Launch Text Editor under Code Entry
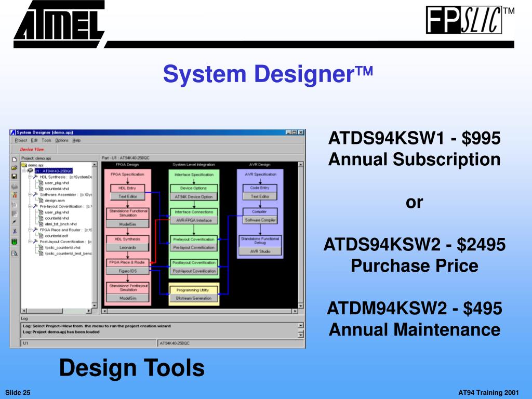Image resolution: width=532 pixels, height=399 pixels. [260, 196]
